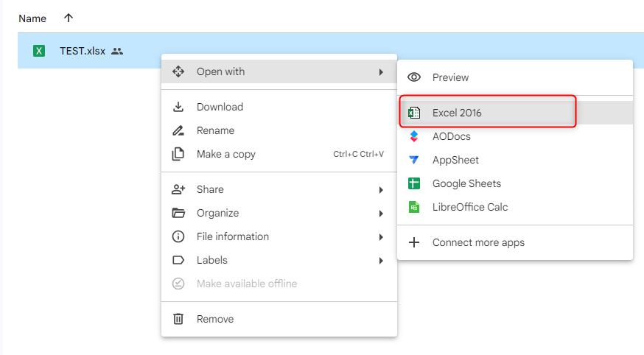Viewport: 644px width, 355px height.
Task: Click the Name column header
Action: pyautogui.click(x=32, y=18)
